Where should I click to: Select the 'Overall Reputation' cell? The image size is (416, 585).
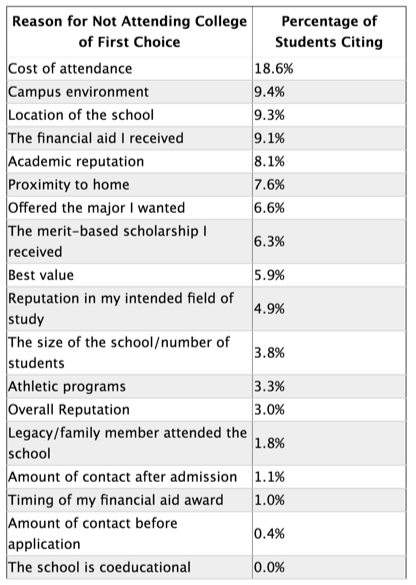pos(129,409)
